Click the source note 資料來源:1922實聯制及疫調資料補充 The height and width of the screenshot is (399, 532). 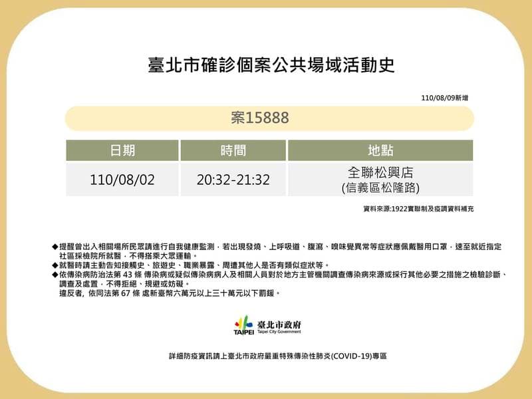click(418, 209)
